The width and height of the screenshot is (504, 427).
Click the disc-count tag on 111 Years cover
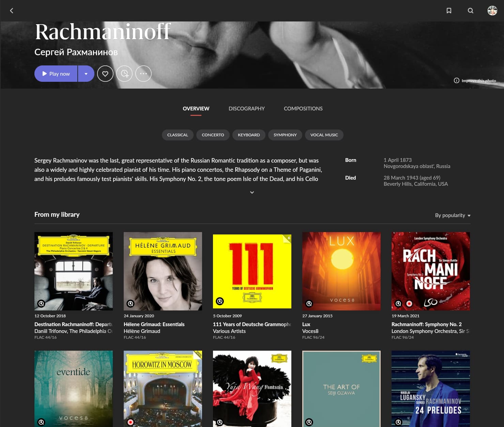pyautogui.click(x=288, y=238)
